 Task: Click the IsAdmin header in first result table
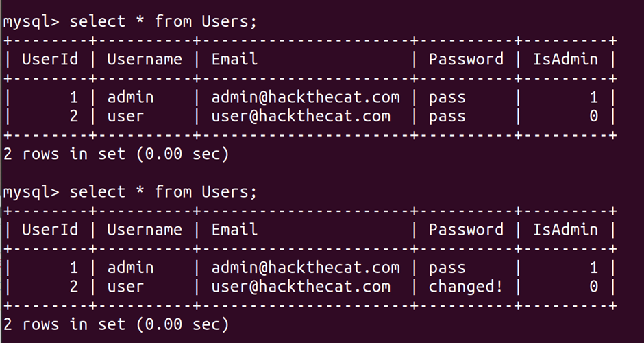coord(565,59)
